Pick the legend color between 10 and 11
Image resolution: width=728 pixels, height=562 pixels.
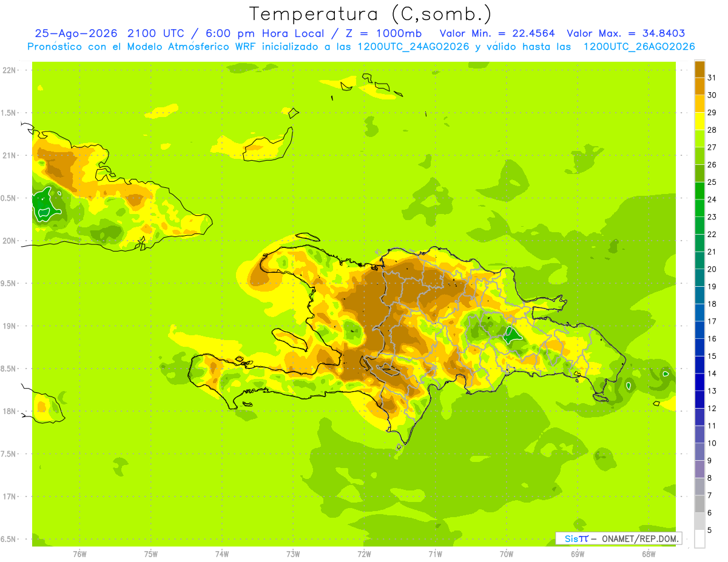click(699, 435)
